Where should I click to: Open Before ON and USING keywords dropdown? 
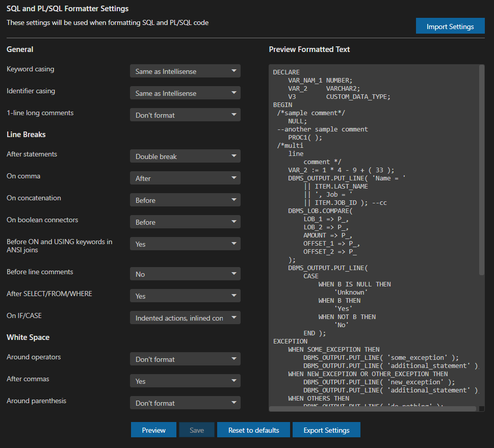[x=185, y=244]
